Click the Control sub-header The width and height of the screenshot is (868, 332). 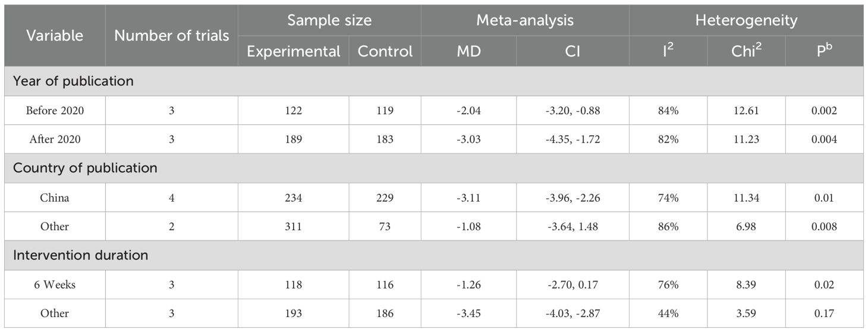point(385,51)
